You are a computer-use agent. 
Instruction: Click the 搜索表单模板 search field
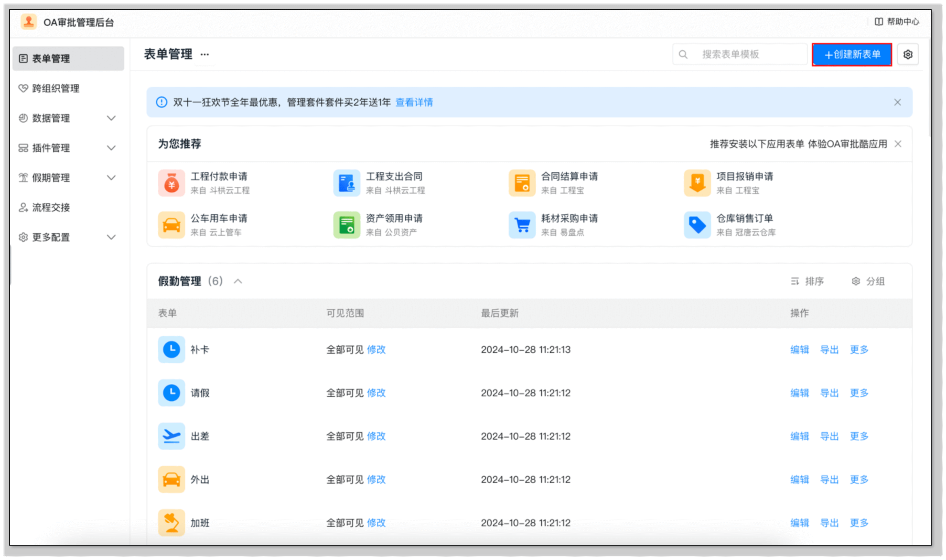[740, 55]
